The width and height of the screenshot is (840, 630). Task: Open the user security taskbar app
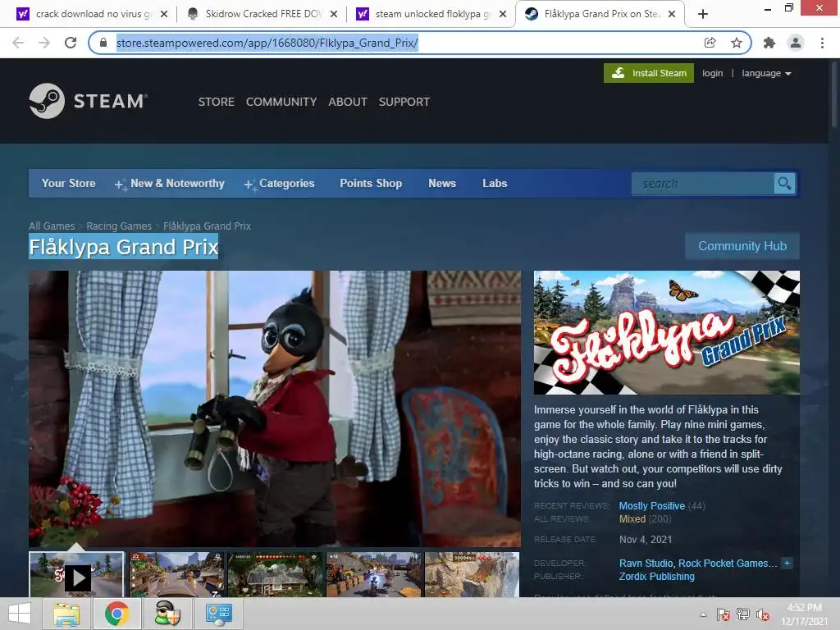pyautogui.click(x=167, y=614)
